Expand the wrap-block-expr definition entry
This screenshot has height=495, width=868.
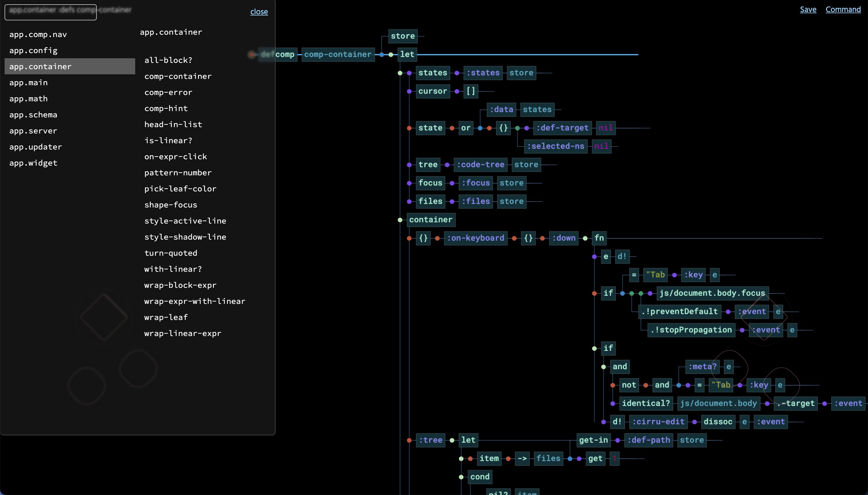point(180,285)
